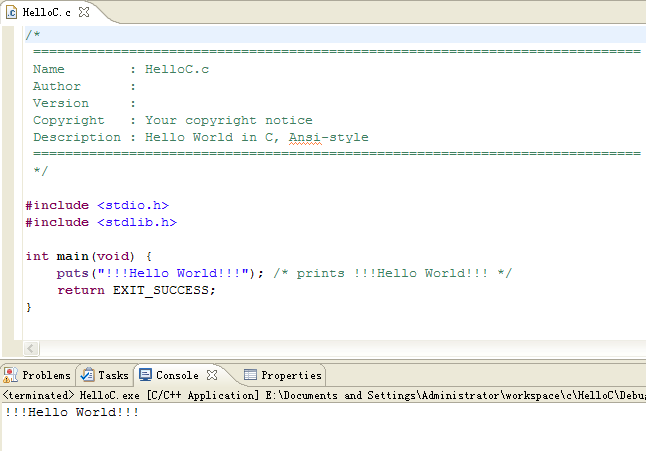Click the '#include <stdio.h>' line
The width and height of the screenshot is (646, 451).
tap(97, 205)
